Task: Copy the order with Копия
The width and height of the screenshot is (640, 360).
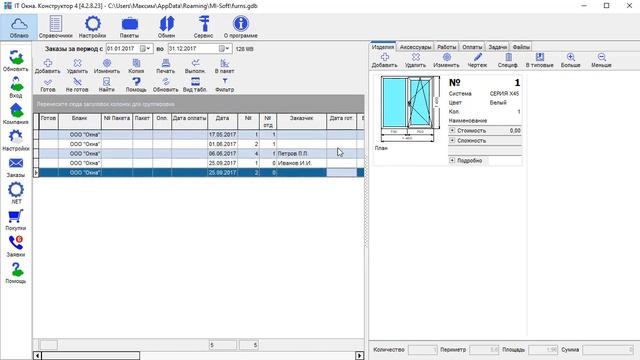Action: coord(136,66)
